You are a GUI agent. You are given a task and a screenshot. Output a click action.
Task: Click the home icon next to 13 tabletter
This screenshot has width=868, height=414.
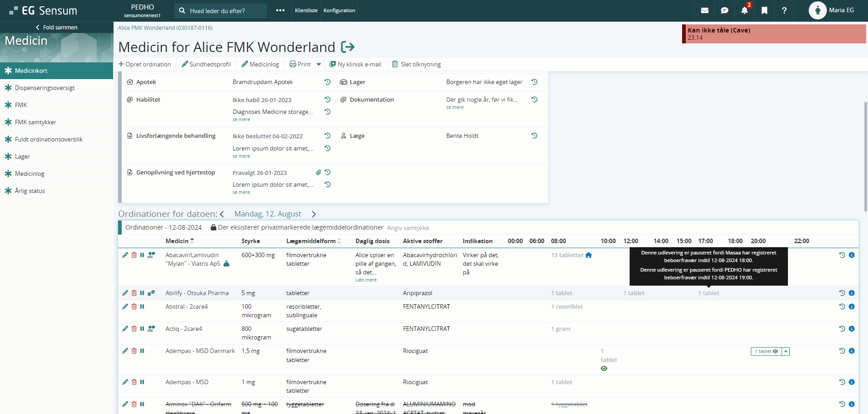588,255
